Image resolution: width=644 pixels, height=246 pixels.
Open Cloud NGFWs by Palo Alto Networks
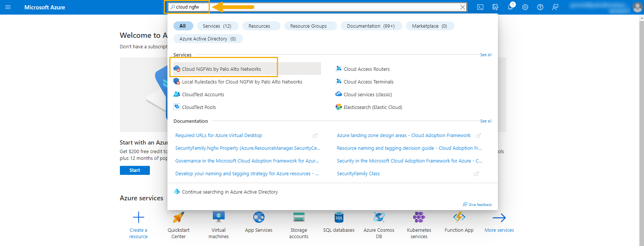point(221,69)
